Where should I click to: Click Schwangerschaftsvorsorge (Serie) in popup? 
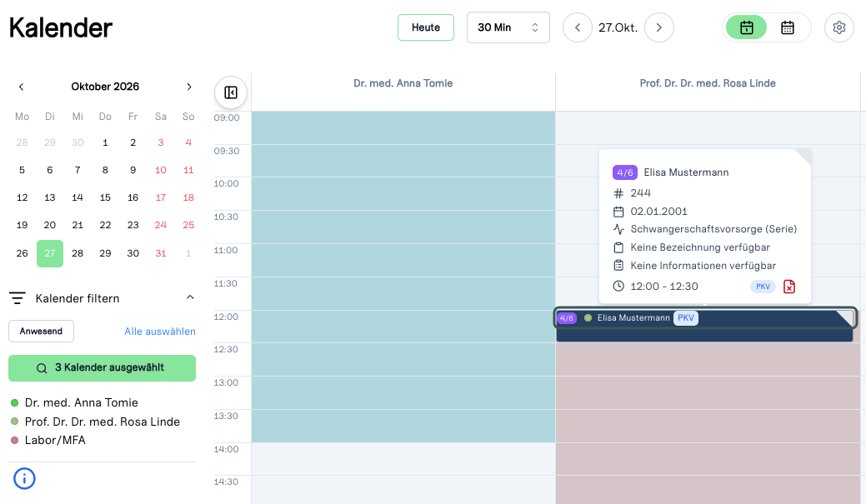tap(713, 229)
